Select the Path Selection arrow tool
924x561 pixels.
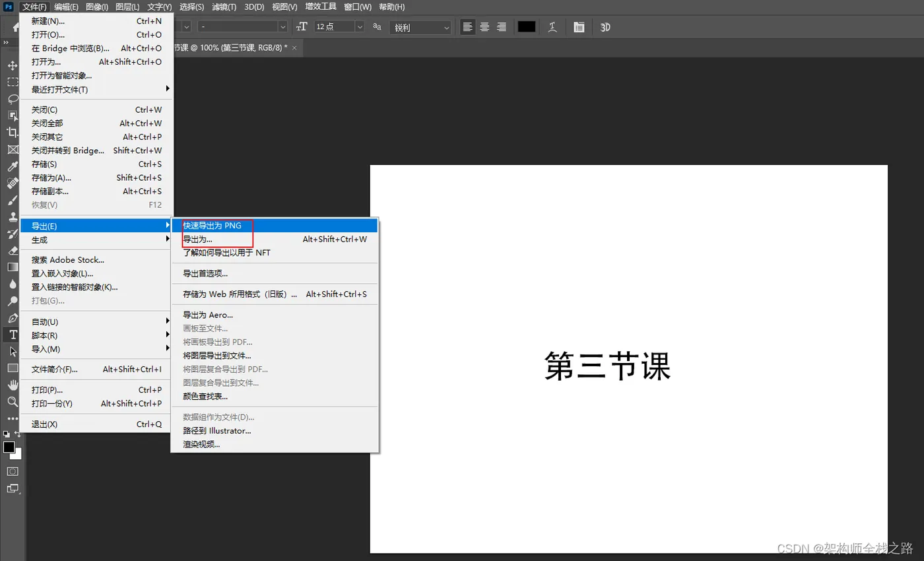point(13,351)
